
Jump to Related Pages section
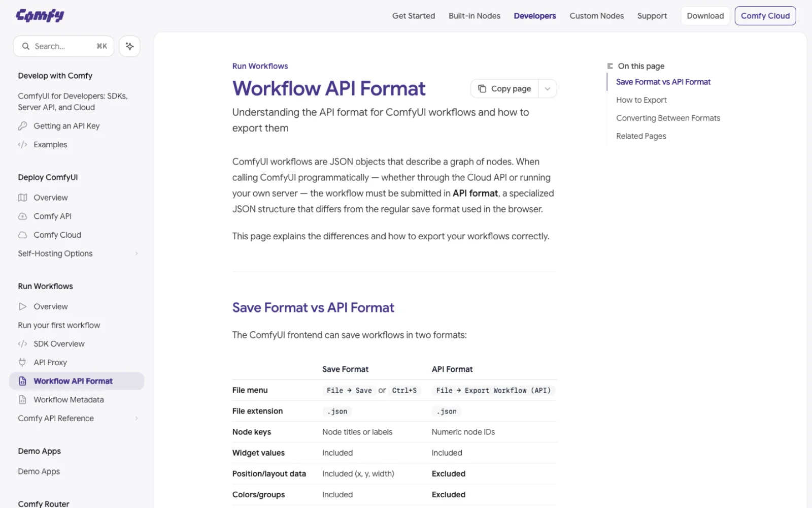pos(641,136)
